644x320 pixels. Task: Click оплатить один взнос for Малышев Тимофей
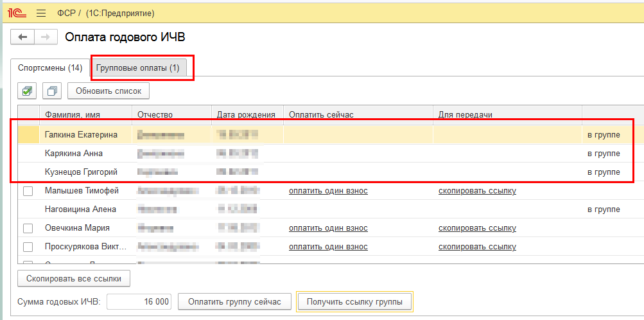coord(328,191)
